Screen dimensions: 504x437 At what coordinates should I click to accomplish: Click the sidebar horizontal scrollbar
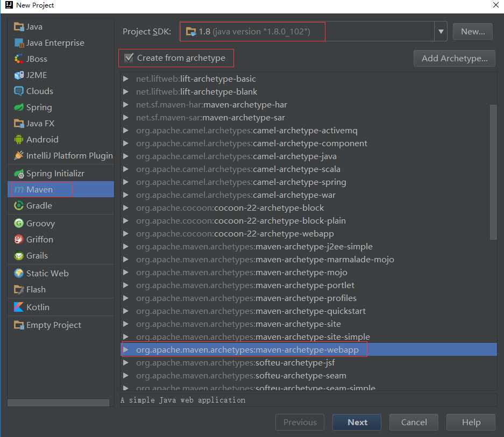(58, 403)
